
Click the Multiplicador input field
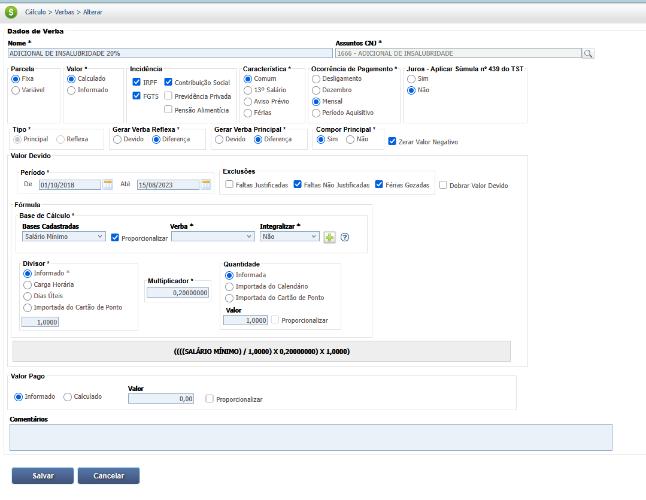click(x=178, y=293)
